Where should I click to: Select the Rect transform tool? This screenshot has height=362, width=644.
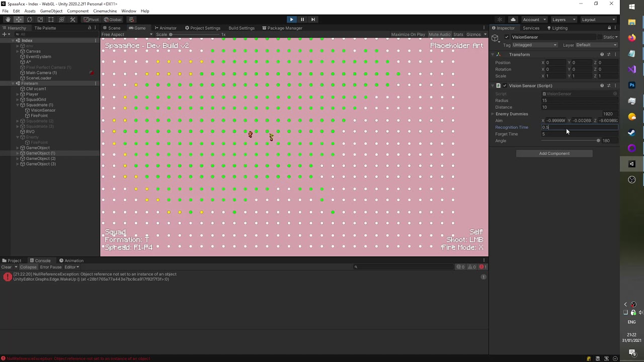(51, 20)
